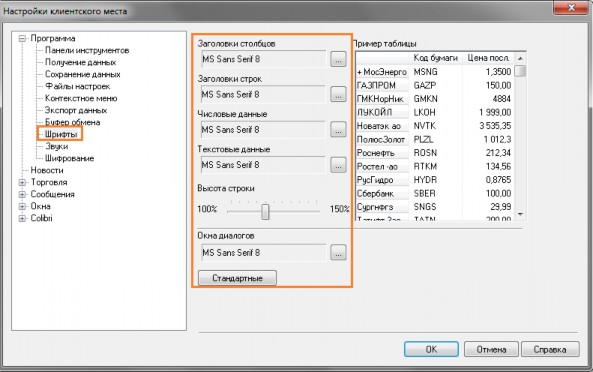Open font chooser for Заголовки столбцов
593x372 pixels.
pyautogui.click(x=338, y=59)
